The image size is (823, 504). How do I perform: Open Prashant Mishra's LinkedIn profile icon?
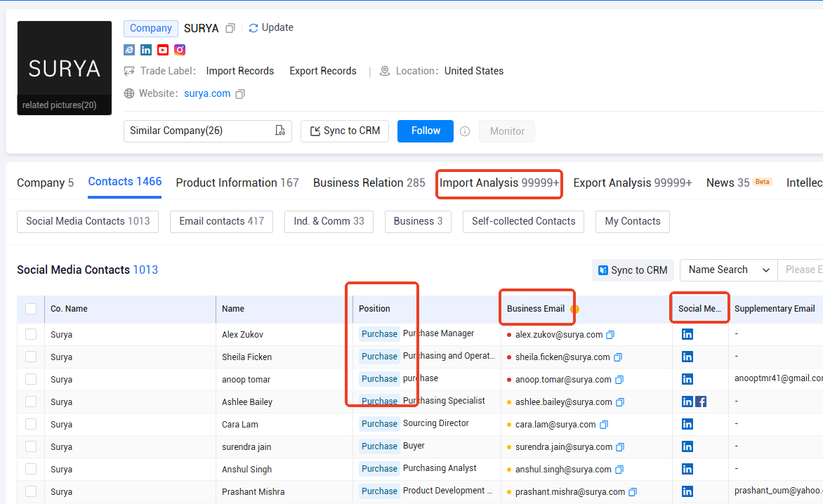[687, 491]
